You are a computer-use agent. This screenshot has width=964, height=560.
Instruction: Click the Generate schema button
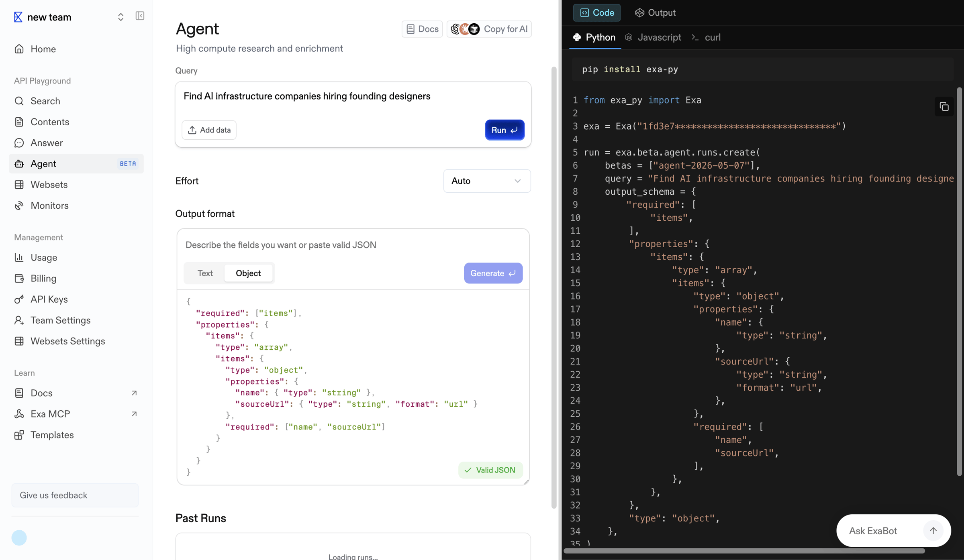pyautogui.click(x=493, y=273)
